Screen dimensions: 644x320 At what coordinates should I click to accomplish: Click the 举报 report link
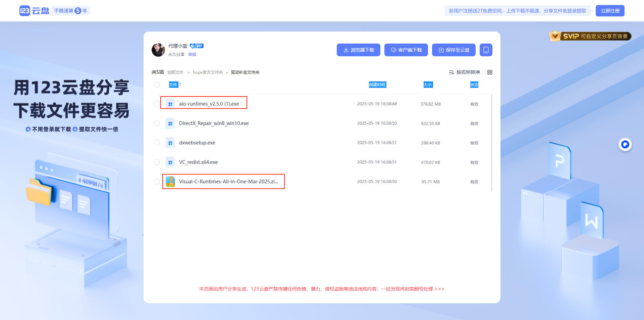click(192, 54)
